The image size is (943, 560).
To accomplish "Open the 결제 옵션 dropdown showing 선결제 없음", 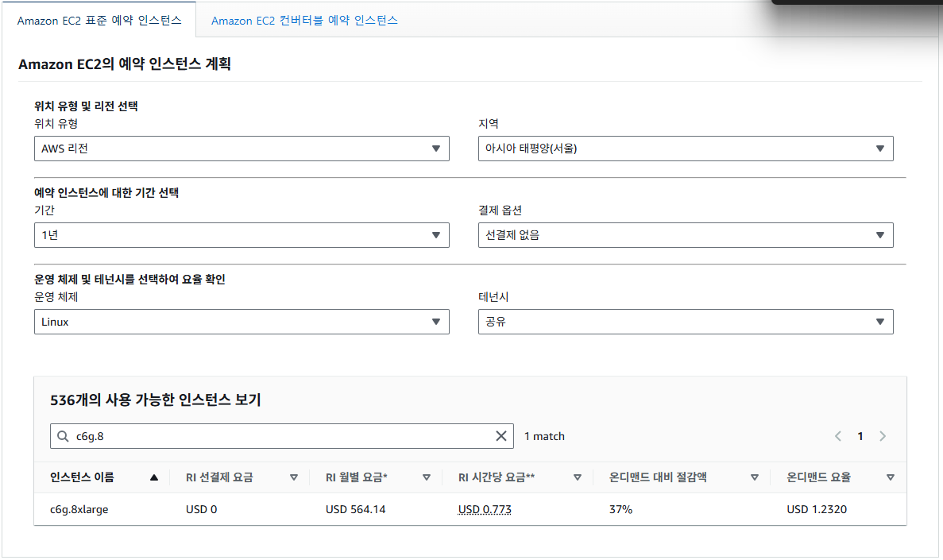I will (x=686, y=235).
